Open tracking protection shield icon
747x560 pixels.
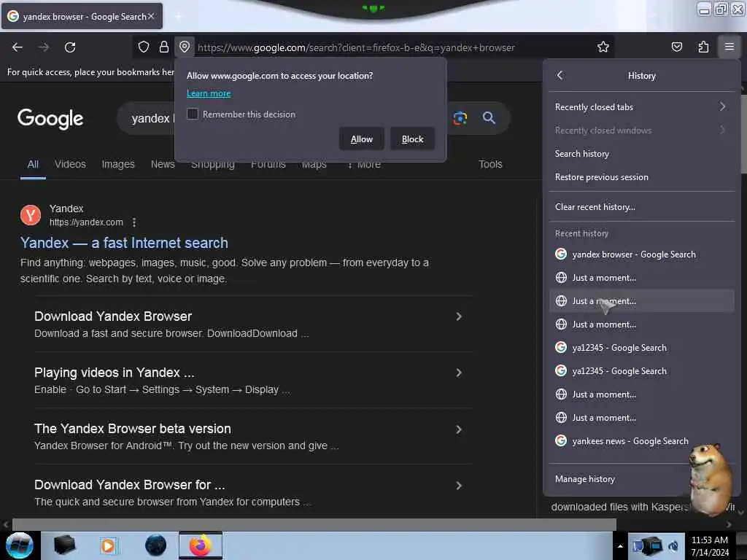[x=144, y=47]
